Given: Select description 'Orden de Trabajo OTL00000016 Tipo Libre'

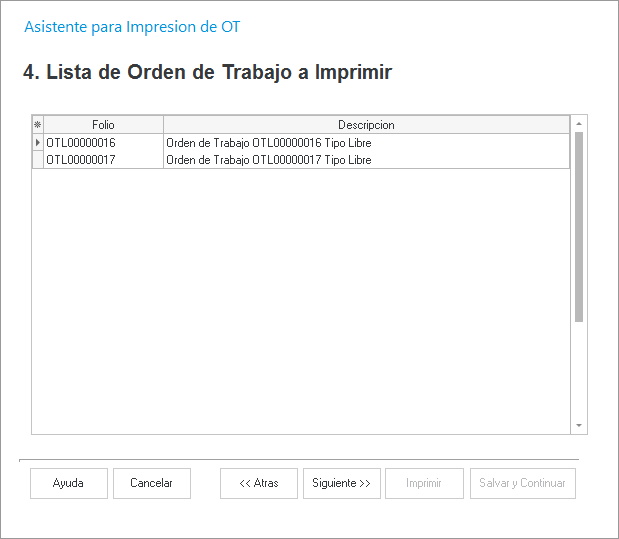Looking at the screenshot, I should click(x=268, y=143).
